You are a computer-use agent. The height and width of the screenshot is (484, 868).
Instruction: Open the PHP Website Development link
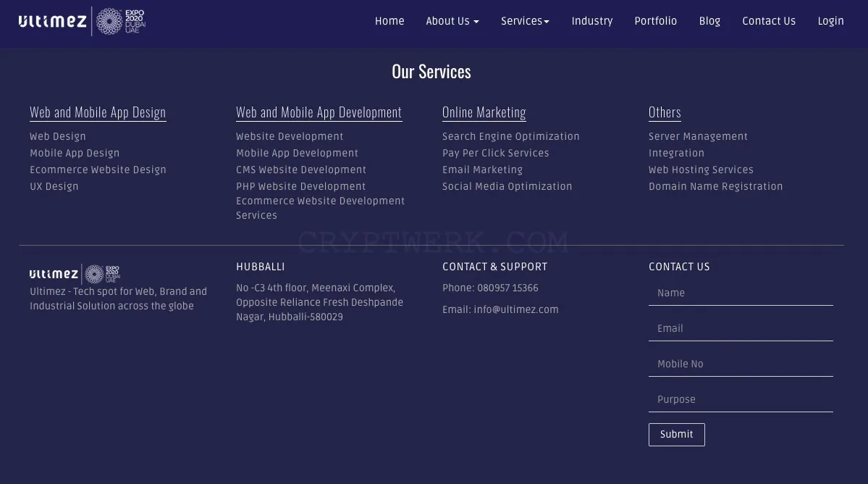[x=300, y=186]
